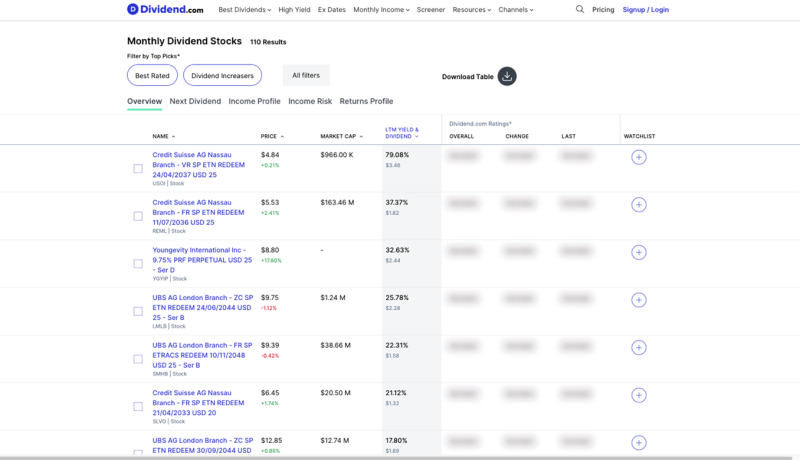
Task: Sort table by Price column
Action: [x=272, y=136]
